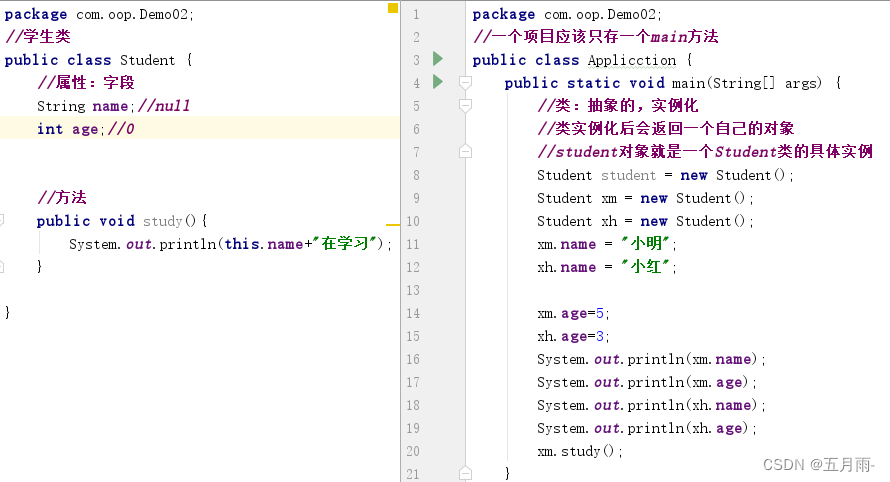Screen dimensions: 890x482
Task: Run main method from line 4 gutter arrow
Action: coord(438,82)
